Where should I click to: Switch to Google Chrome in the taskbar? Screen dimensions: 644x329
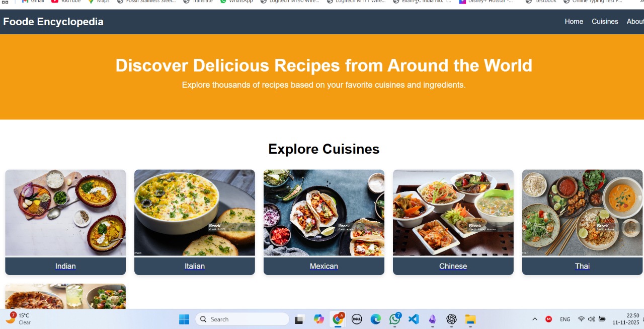338,319
